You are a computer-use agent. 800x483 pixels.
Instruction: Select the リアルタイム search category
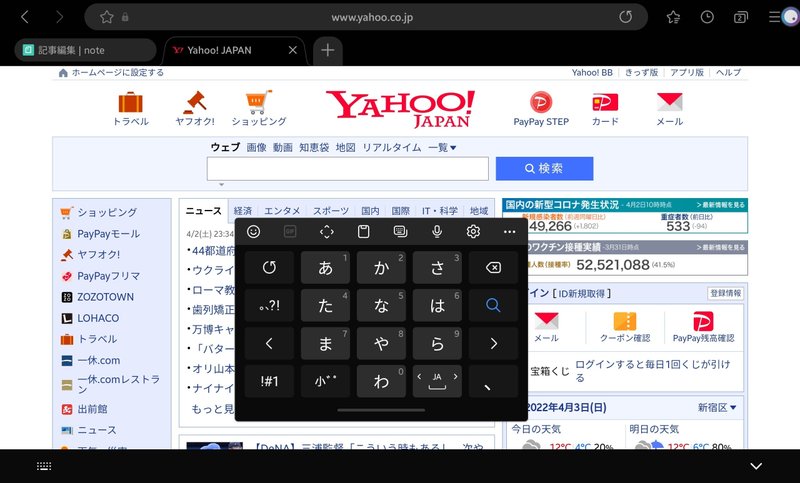click(x=392, y=147)
